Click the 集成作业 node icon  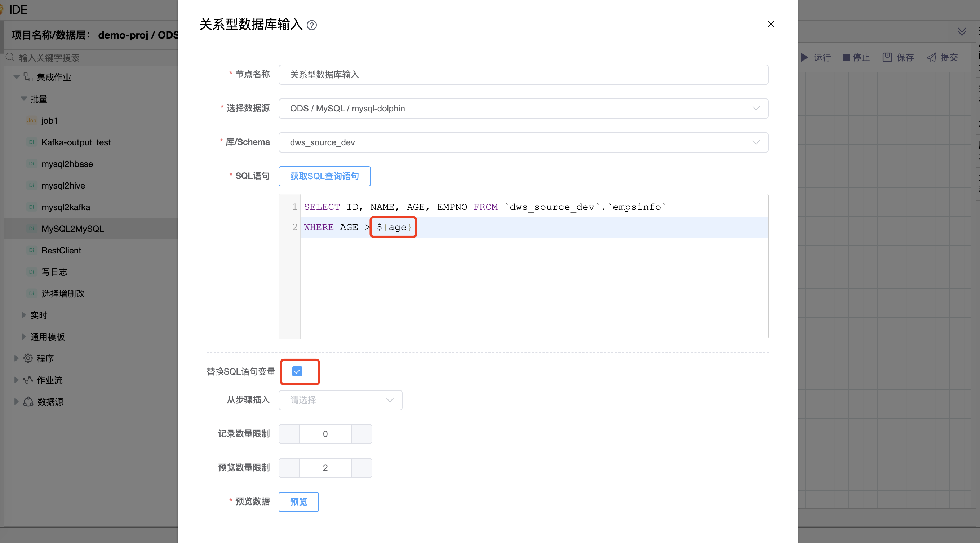pyautogui.click(x=27, y=76)
